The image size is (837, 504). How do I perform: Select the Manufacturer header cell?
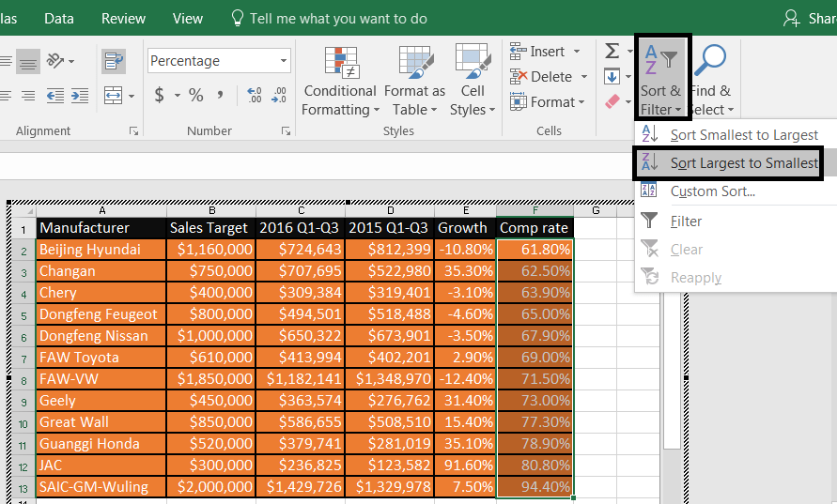tap(101, 228)
